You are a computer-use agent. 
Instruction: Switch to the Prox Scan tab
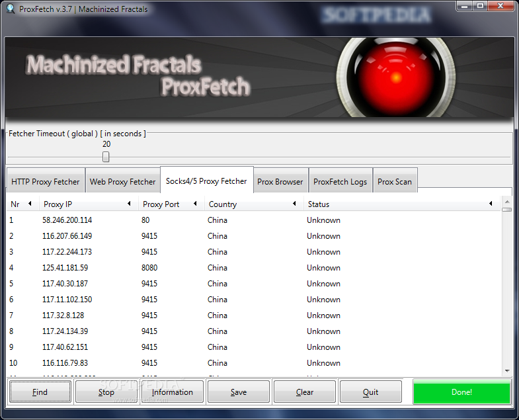(x=395, y=181)
